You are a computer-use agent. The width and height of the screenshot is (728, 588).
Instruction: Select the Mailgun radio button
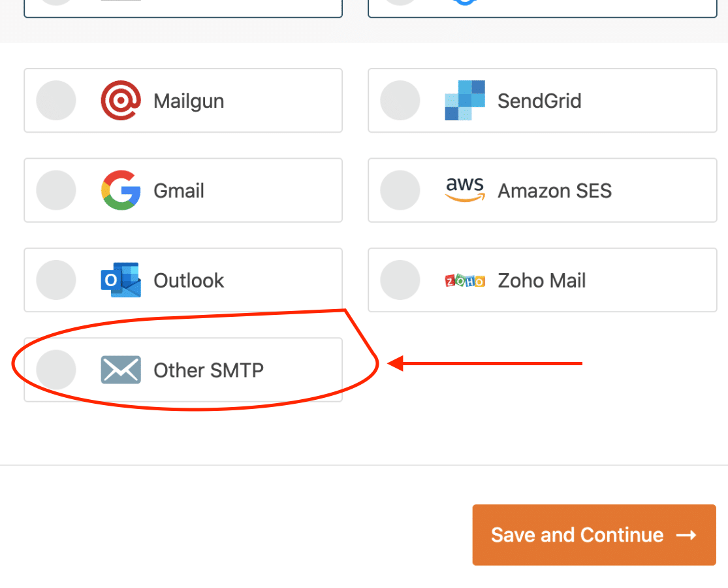[x=56, y=101]
